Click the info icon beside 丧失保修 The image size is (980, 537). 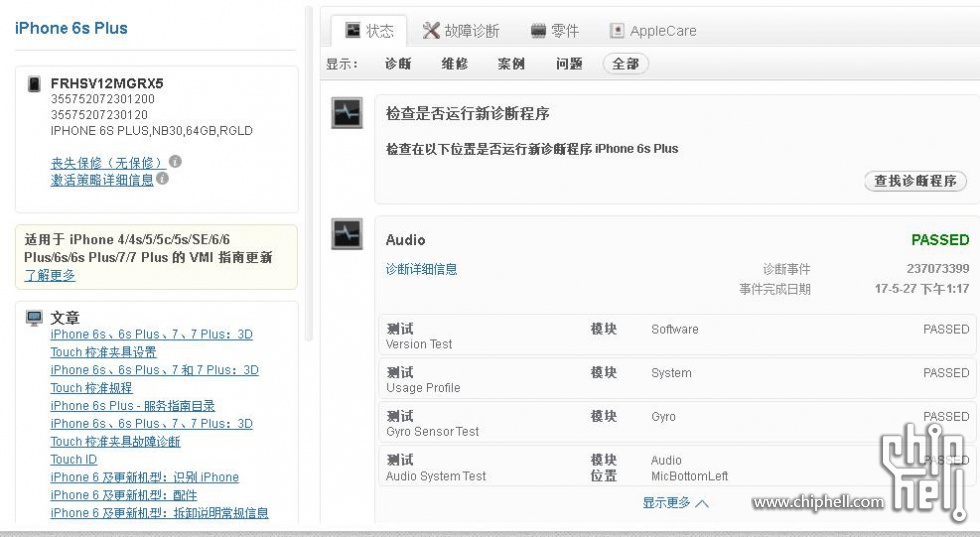point(176,161)
